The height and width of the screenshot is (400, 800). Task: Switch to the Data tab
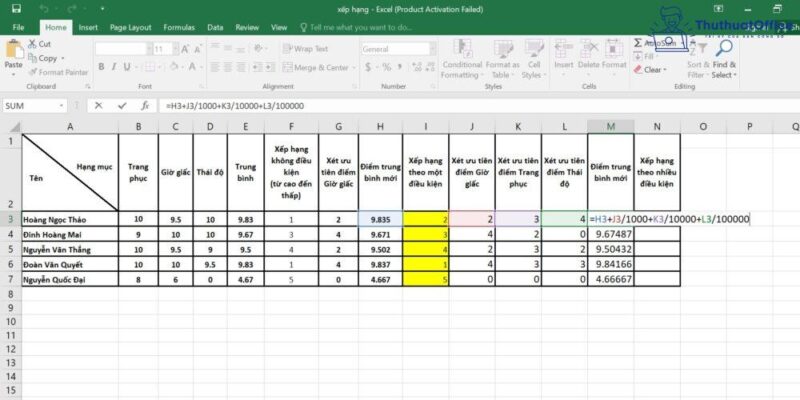(215, 28)
